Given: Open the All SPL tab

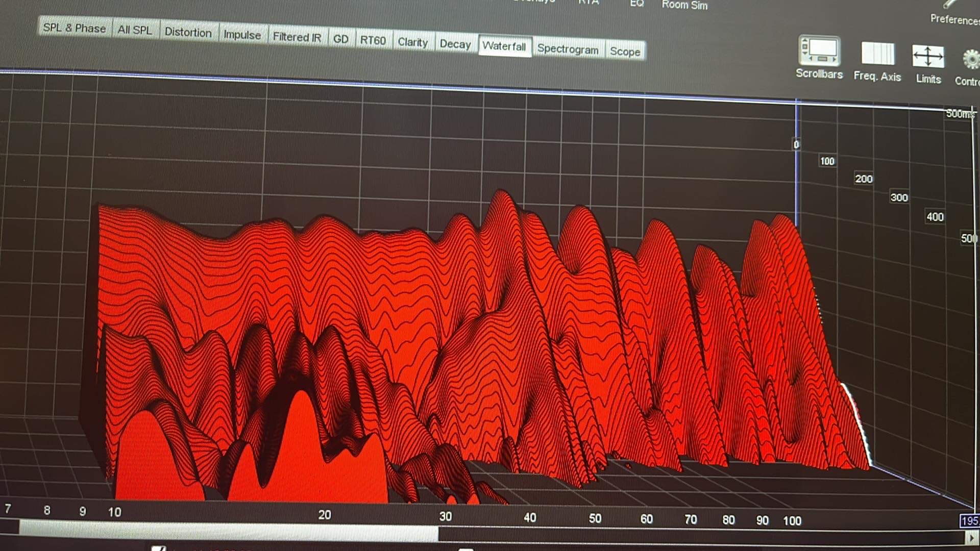Looking at the screenshot, I should click(x=135, y=30).
